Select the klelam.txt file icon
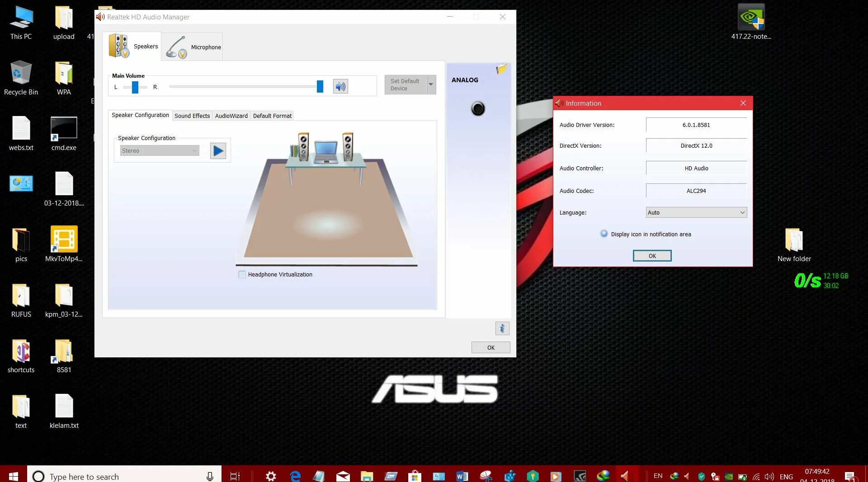This screenshot has height=482, width=868. (64, 412)
